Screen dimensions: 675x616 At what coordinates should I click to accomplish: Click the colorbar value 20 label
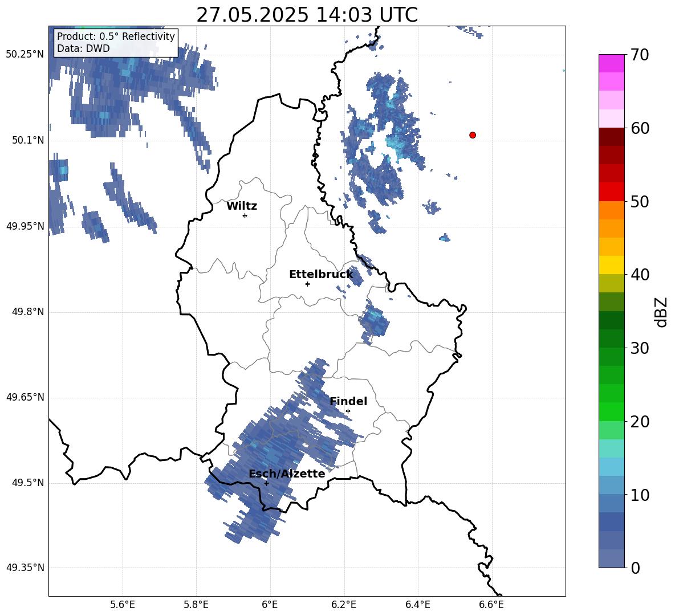[640, 421]
